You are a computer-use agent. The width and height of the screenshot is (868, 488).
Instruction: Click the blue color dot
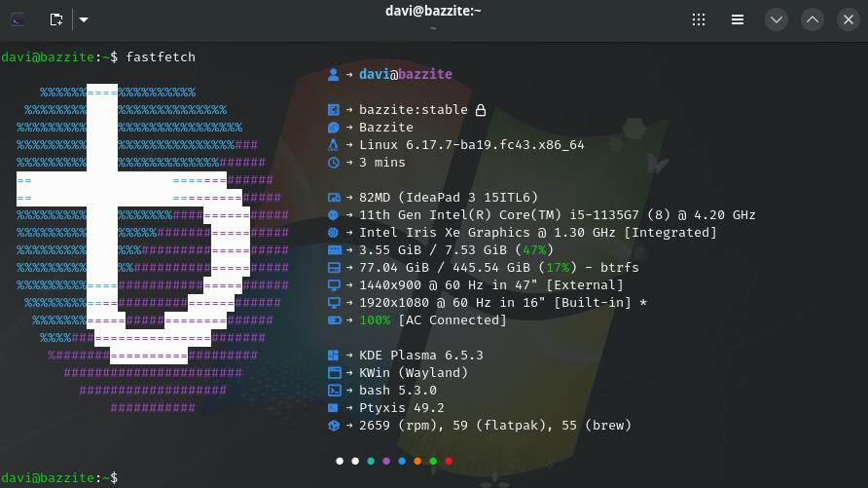[x=402, y=461]
